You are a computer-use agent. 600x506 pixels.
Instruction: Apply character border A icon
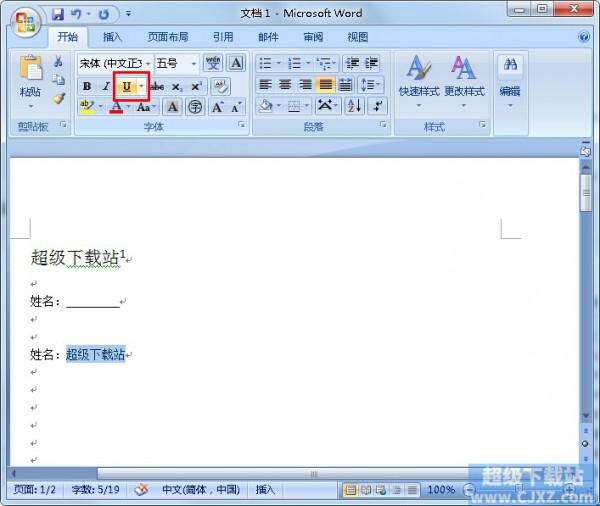pos(236,63)
